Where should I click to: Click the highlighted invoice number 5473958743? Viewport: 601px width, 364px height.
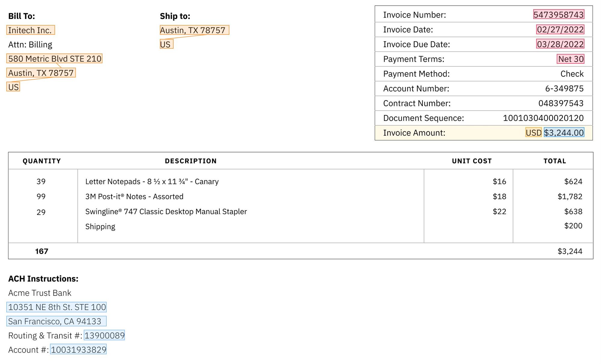click(559, 14)
